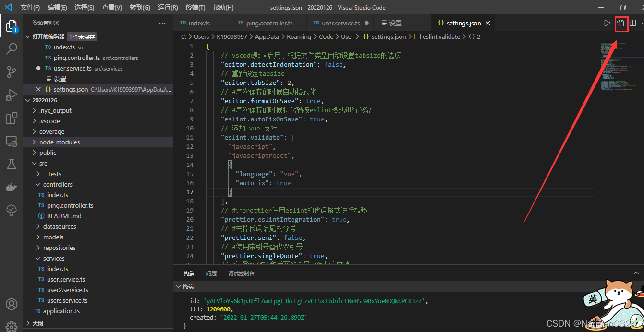Close settings.json in open editors list
The image size is (644, 332).
38,89
